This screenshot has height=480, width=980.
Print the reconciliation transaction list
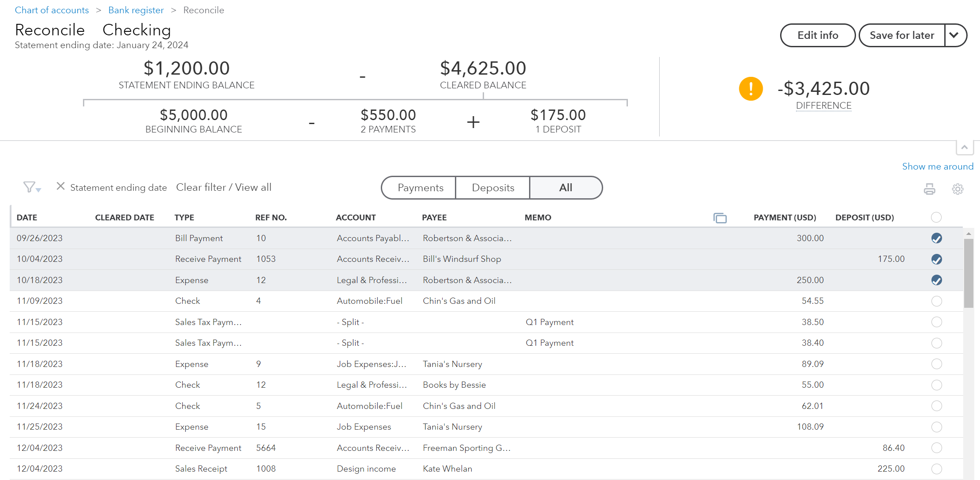click(x=930, y=189)
